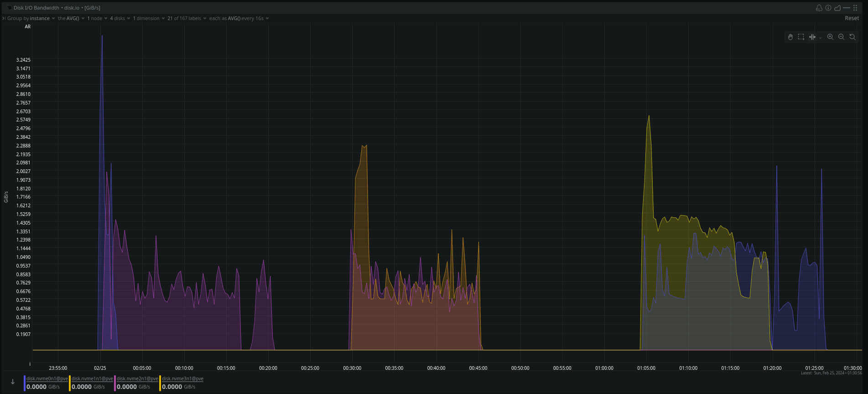
Task: Select the Pan hand tool
Action: tap(790, 37)
